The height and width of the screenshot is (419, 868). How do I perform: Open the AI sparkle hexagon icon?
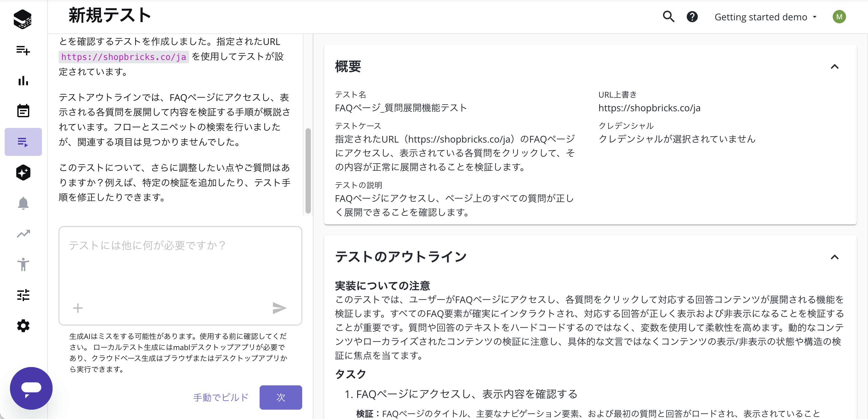(x=23, y=173)
